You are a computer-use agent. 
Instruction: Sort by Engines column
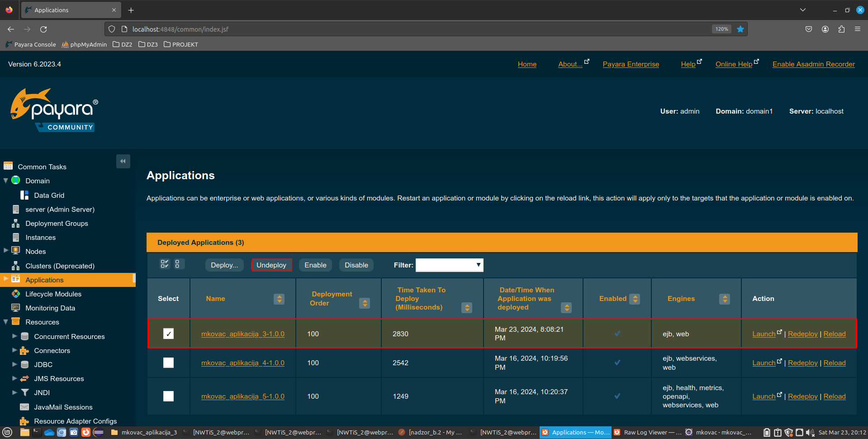(725, 299)
